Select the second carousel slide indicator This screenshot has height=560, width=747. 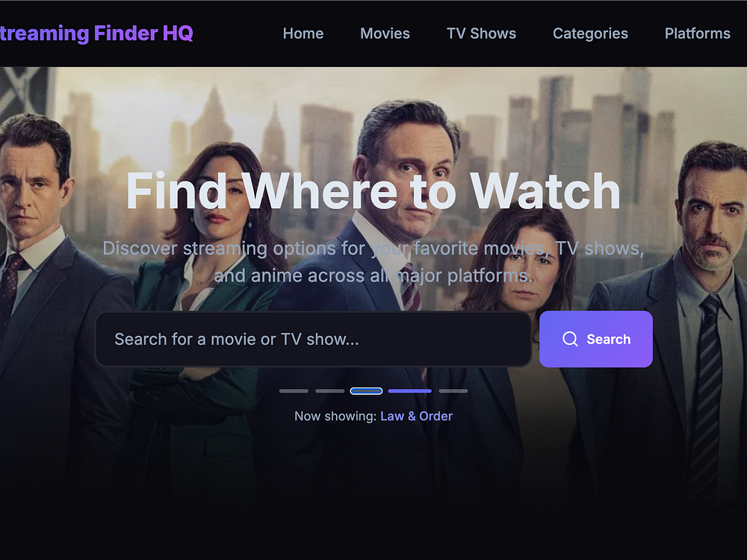329,391
